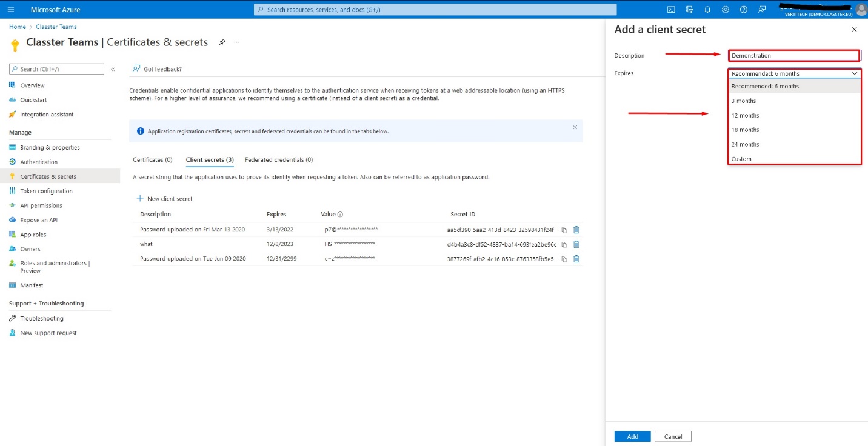Image resolution: width=868 pixels, height=446 pixels.
Task: Select the 18 months option
Action: [x=795, y=130]
